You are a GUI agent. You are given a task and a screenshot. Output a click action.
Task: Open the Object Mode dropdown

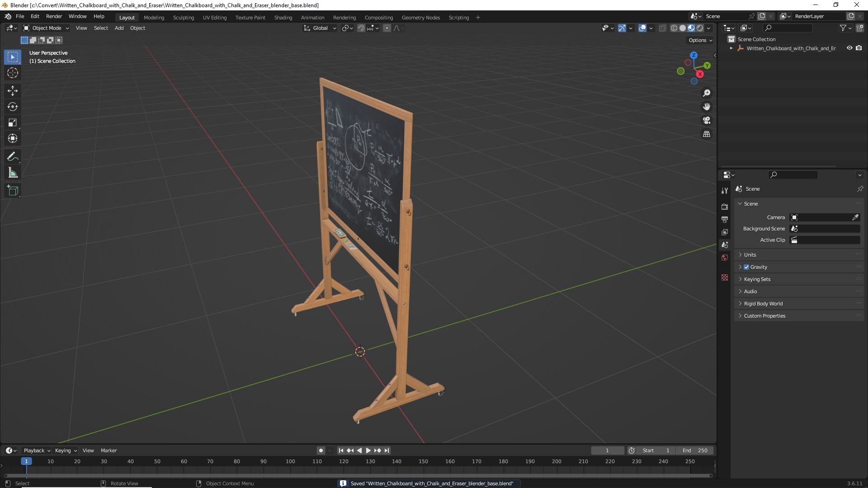pos(46,28)
